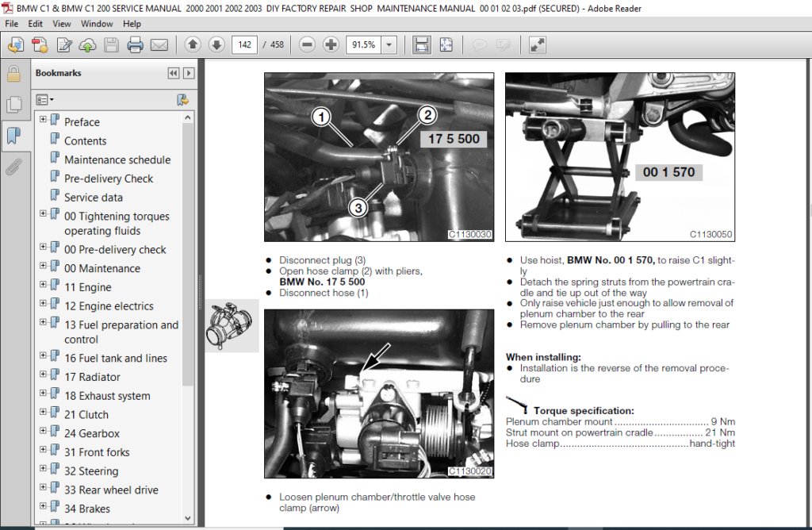Select the 33 Rear wheel drive bookmark
The width and height of the screenshot is (812, 530).
click(x=111, y=490)
